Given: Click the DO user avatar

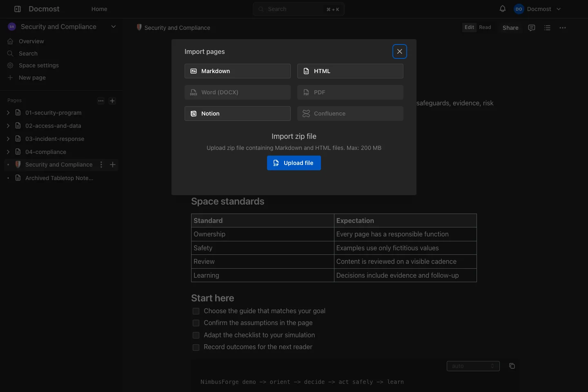Looking at the screenshot, I should click(x=519, y=9).
